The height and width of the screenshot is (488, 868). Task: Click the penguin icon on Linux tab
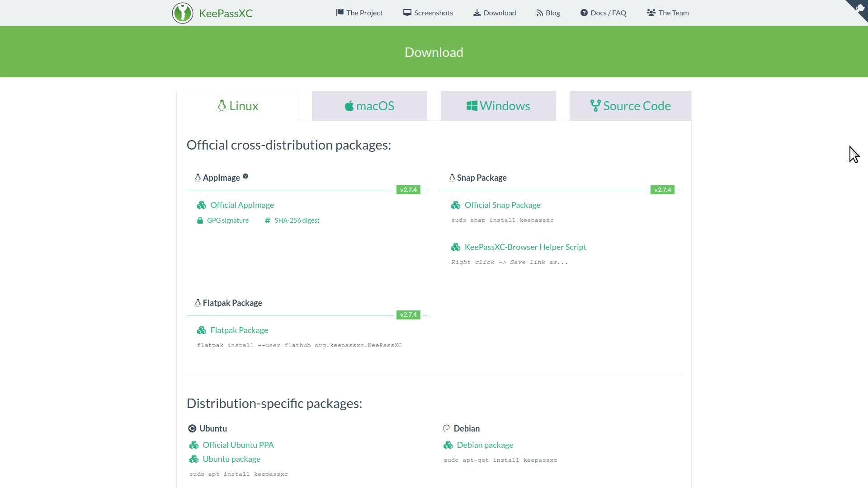pos(222,106)
